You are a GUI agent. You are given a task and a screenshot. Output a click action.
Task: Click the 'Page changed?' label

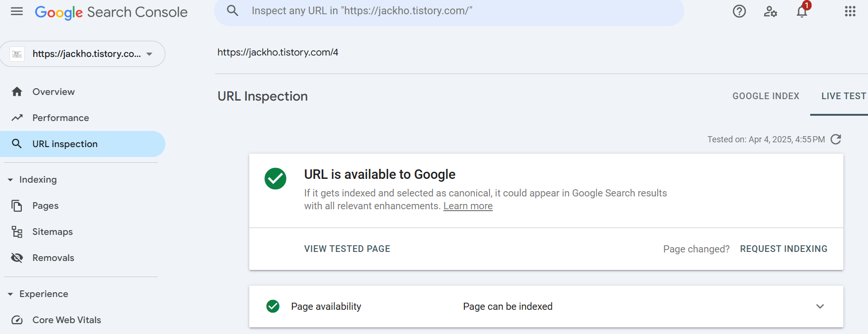point(696,249)
